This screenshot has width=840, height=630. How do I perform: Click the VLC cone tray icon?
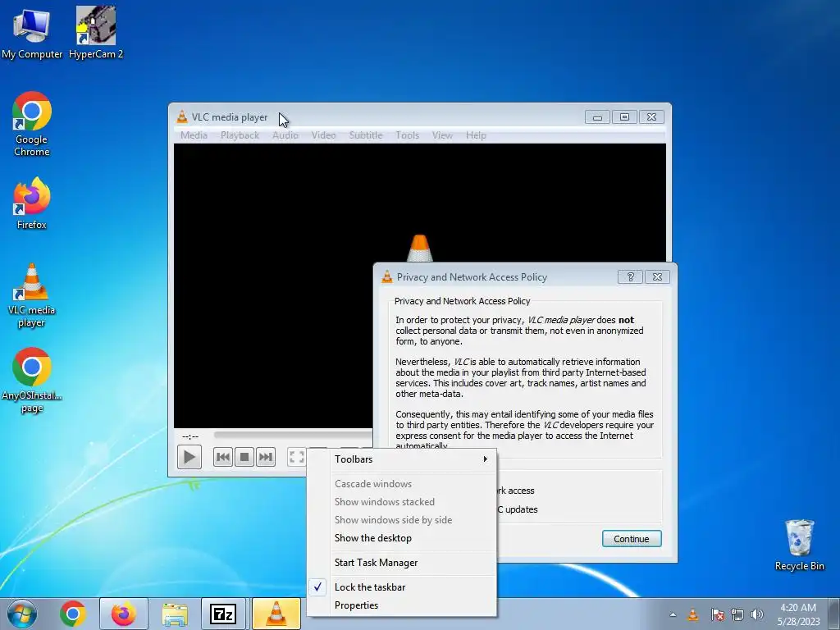[692, 615]
